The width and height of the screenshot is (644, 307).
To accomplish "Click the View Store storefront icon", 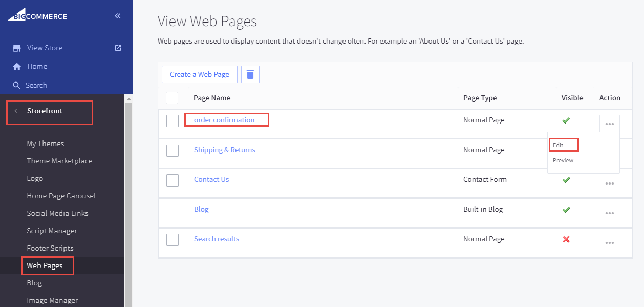I will click(x=17, y=48).
